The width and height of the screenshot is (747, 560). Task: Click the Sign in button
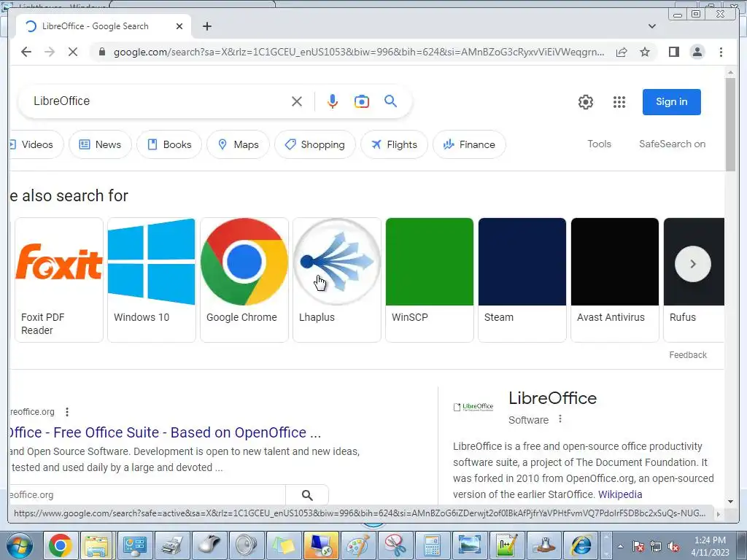pyautogui.click(x=671, y=102)
